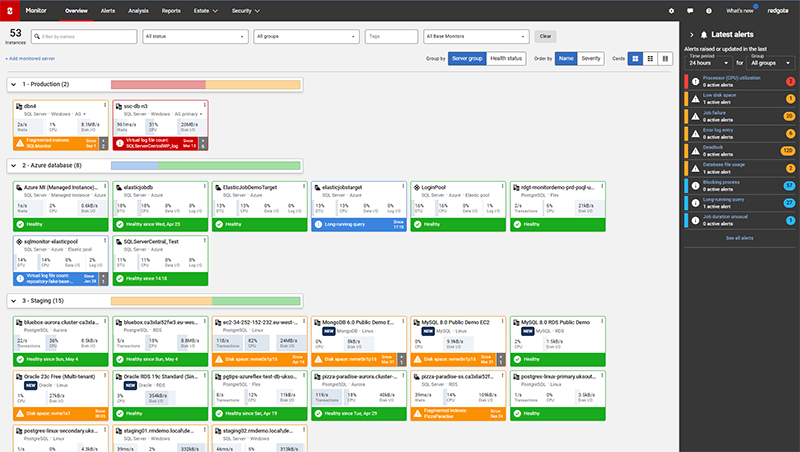Click the Long-running query count badge 27
800x452 pixels.
coord(789,203)
